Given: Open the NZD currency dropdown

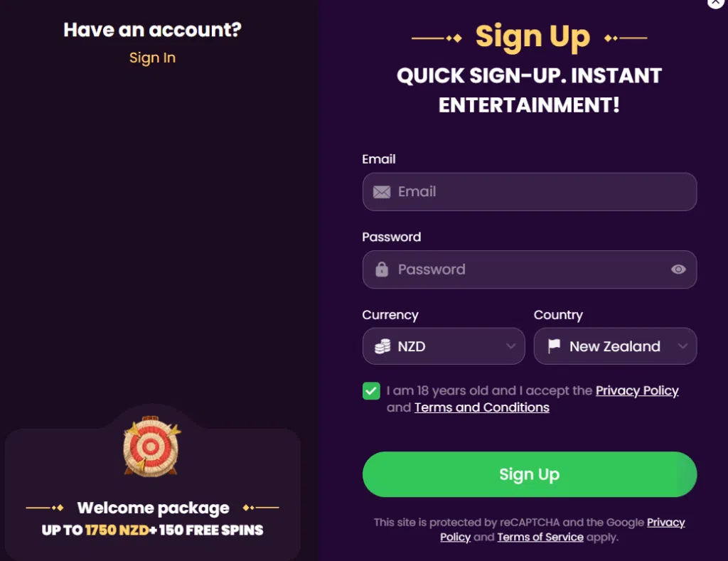Looking at the screenshot, I should [444, 346].
